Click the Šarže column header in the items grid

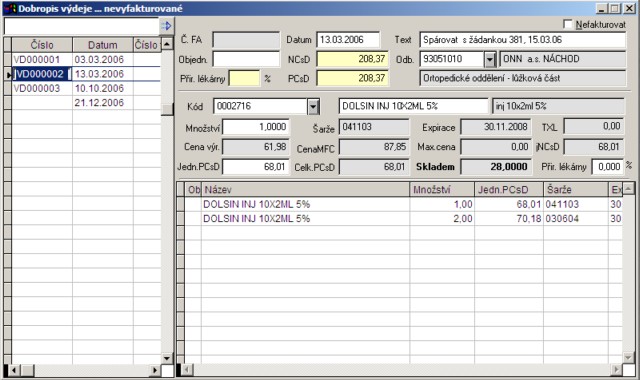576,190
